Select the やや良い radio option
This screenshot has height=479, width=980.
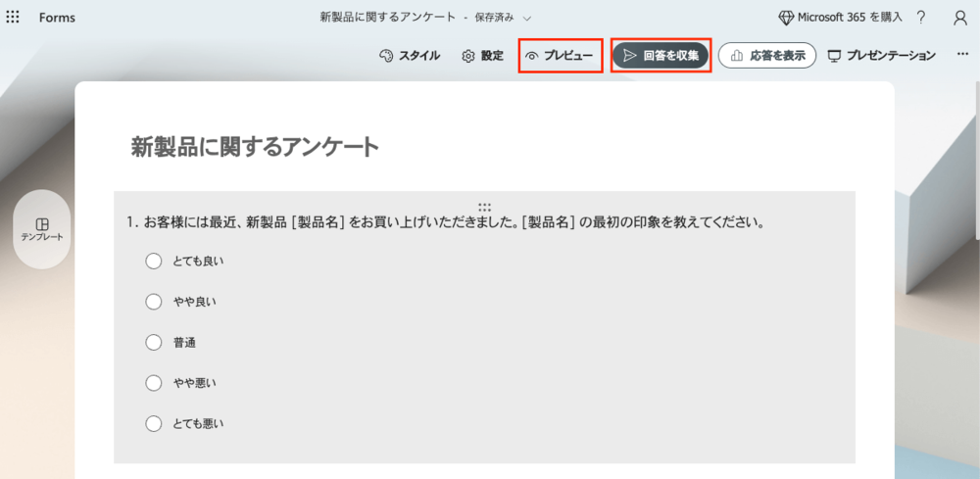(x=153, y=302)
